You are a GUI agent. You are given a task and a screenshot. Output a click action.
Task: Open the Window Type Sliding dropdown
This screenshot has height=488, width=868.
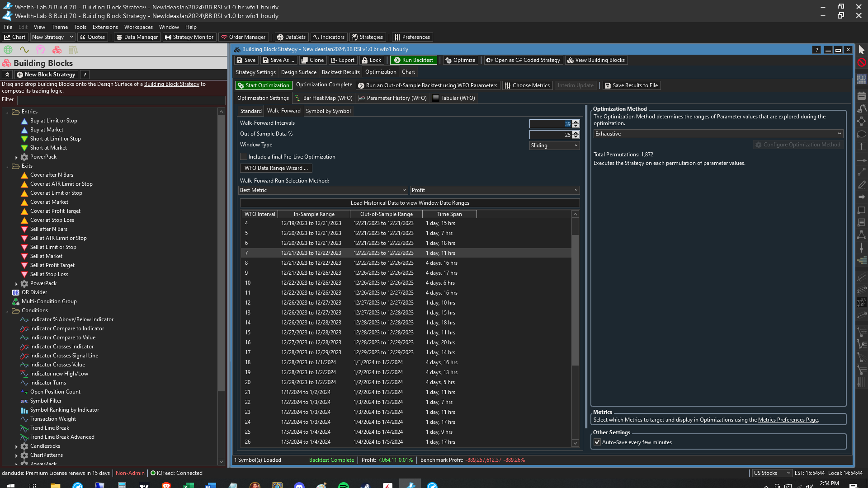click(554, 145)
